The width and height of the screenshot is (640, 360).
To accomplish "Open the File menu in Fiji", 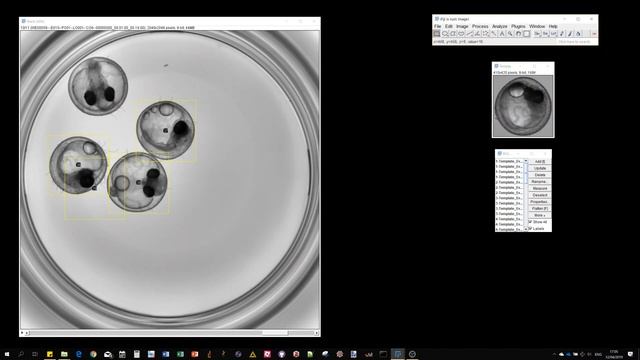I will pyautogui.click(x=438, y=26).
